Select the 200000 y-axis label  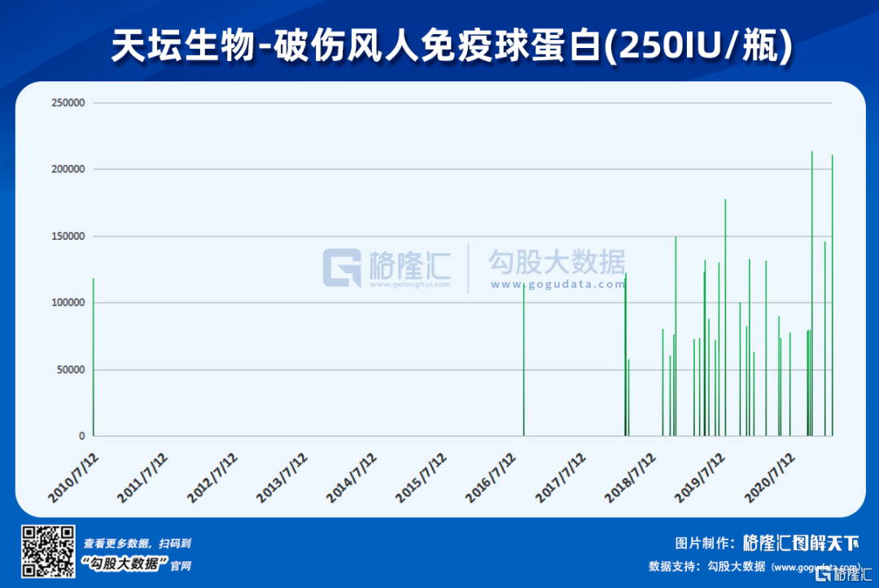pyautogui.click(x=68, y=169)
